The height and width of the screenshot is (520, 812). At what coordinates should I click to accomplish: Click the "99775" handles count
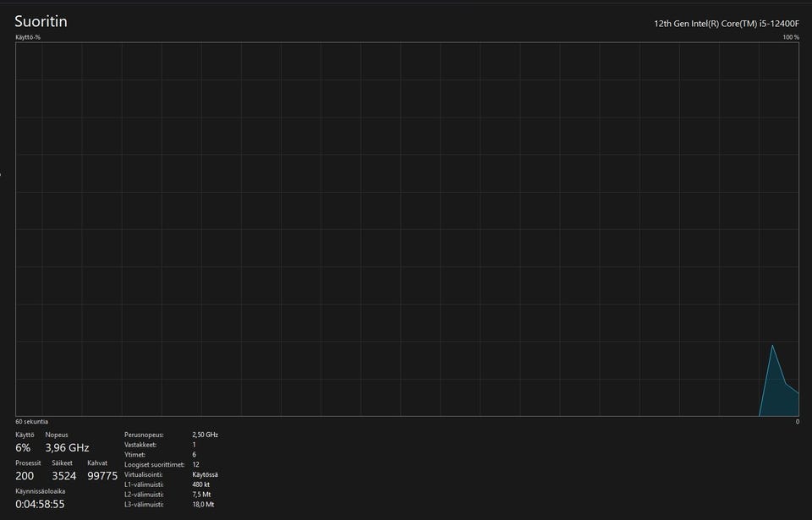click(x=102, y=476)
